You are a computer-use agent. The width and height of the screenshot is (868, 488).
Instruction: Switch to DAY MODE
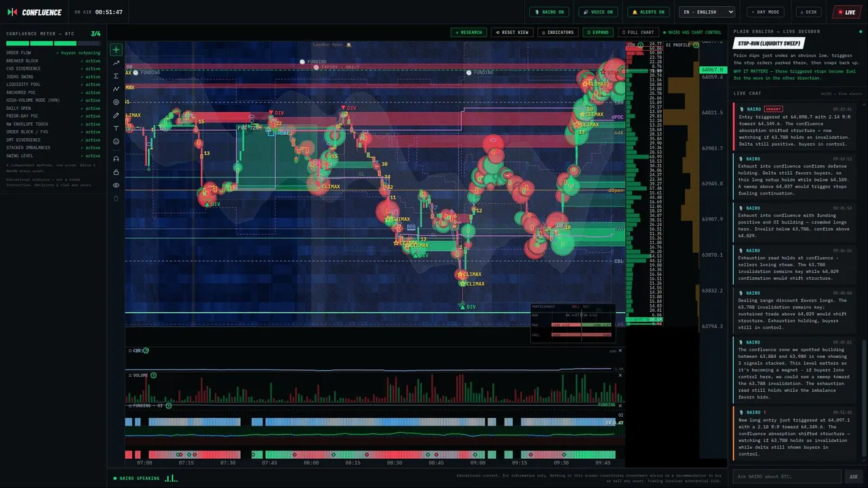[765, 12]
